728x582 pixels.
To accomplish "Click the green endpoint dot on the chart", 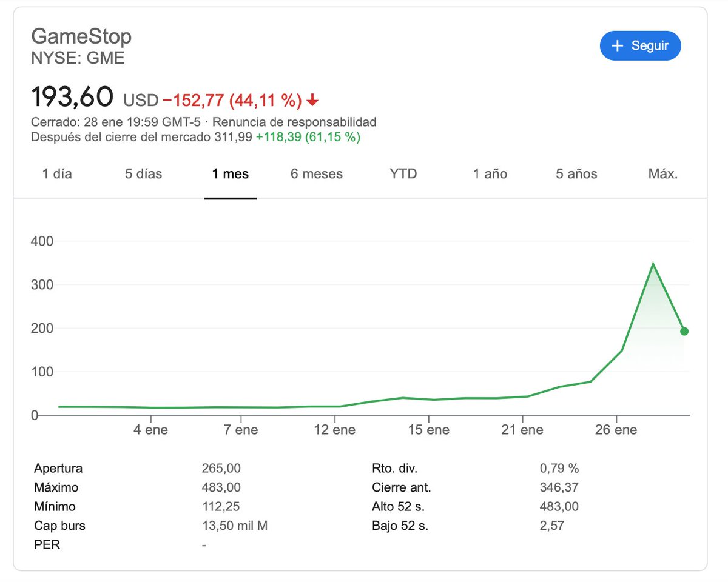I will (x=684, y=331).
